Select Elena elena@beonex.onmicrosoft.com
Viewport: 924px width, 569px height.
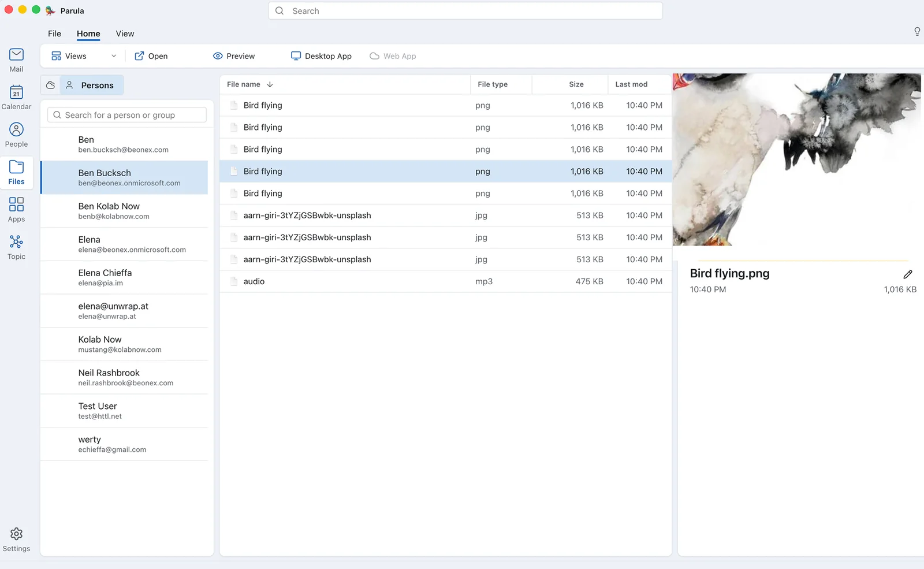click(124, 244)
